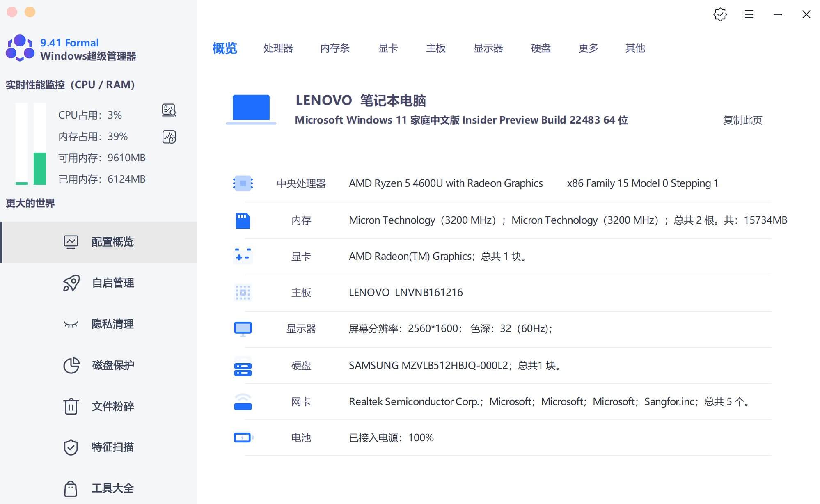Open the 更多 tab
The width and height of the screenshot is (820, 504).
[588, 48]
